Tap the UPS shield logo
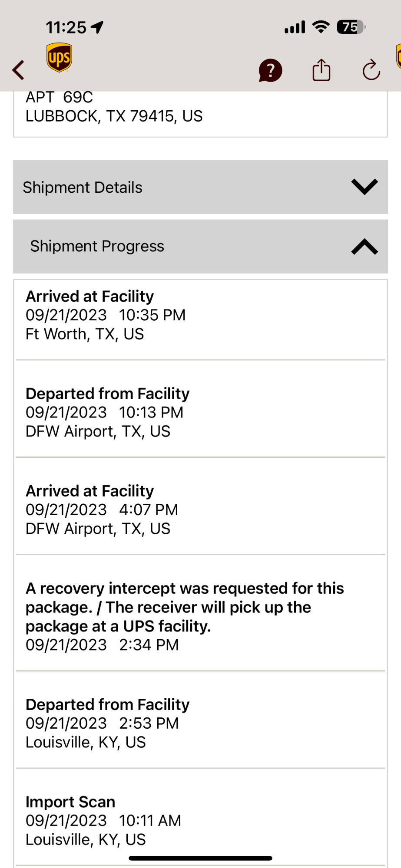Screen dimensions: 401x868 coord(60,58)
